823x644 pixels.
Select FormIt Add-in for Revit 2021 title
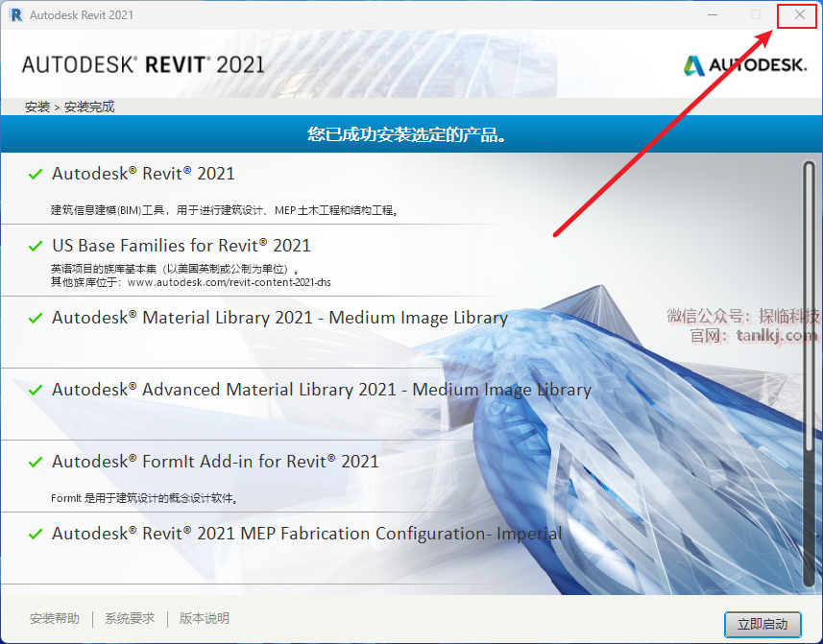[215, 462]
